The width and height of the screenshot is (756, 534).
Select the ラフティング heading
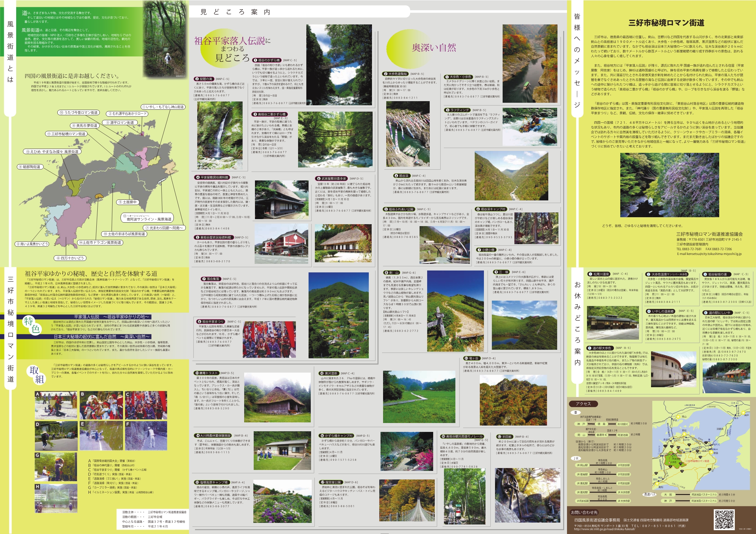click(457, 110)
